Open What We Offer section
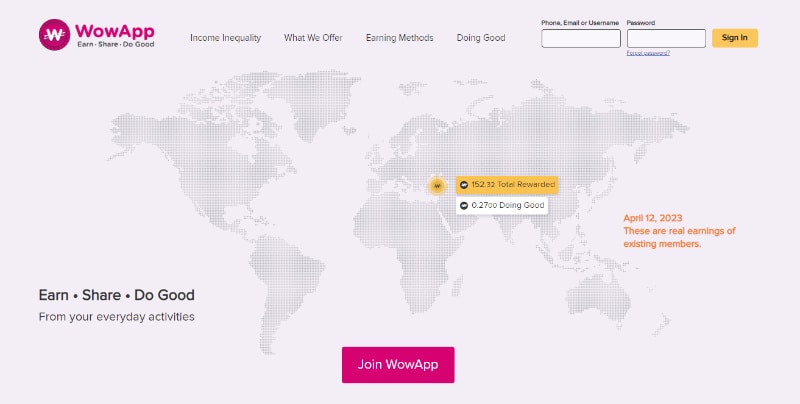800x404 pixels. point(313,38)
